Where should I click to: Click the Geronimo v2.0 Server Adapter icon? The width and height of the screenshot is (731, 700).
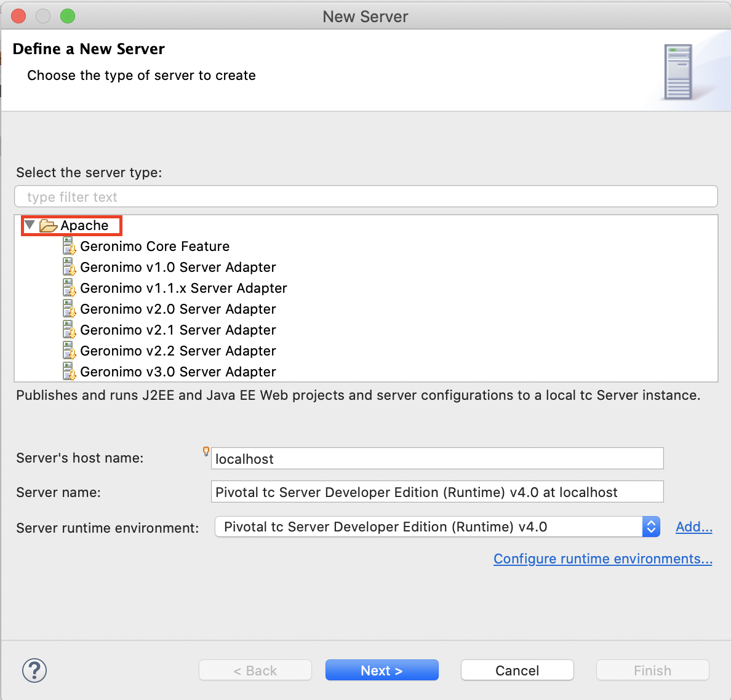coord(69,309)
